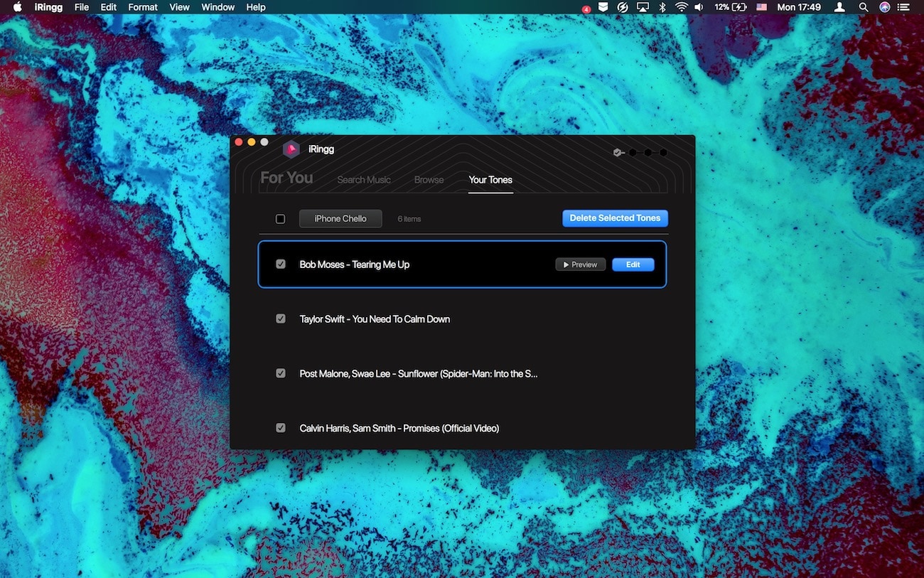
Task: Switch to the For You tab
Action: [286, 178]
